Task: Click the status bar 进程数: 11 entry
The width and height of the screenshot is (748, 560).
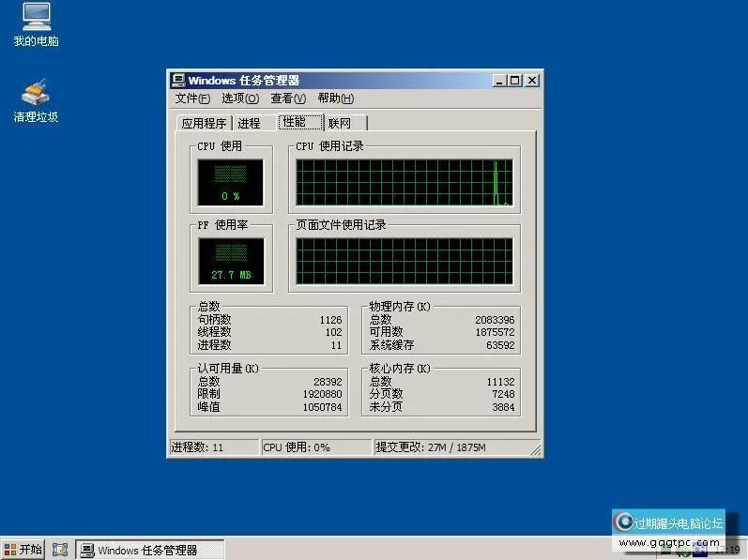Action: pyautogui.click(x=214, y=447)
